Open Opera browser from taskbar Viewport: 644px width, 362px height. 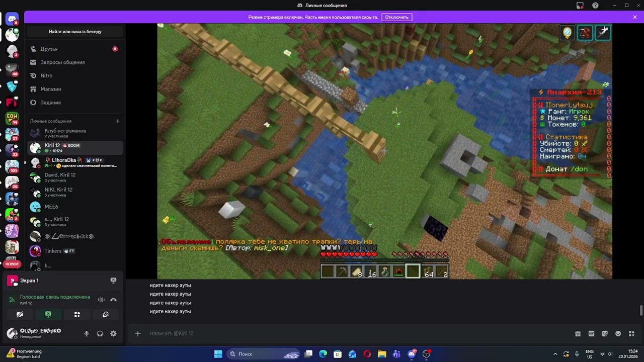point(367,354)
